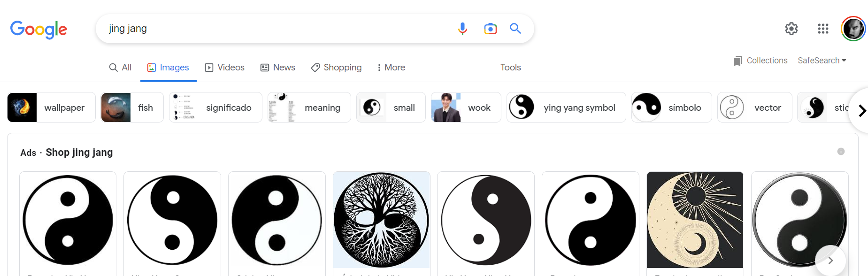Open the settings gear icon
The width and height of the screenshot is (868, 276).
[x=791, y=29]
